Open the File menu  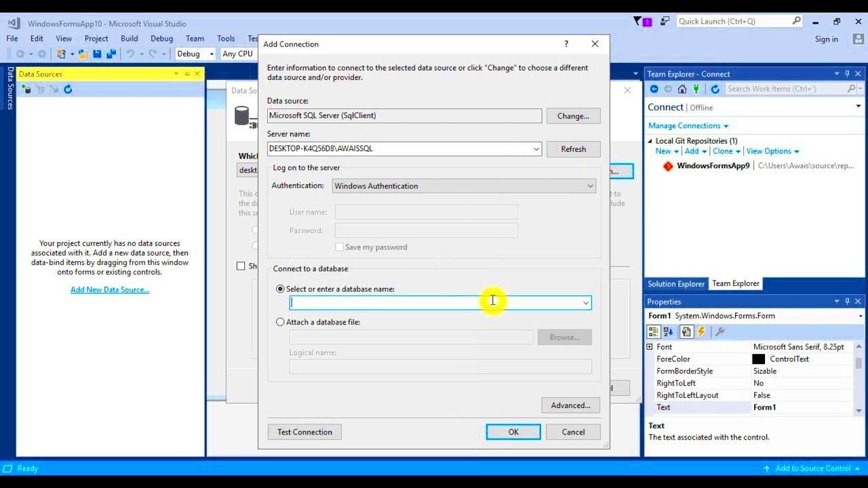(12, 39)
